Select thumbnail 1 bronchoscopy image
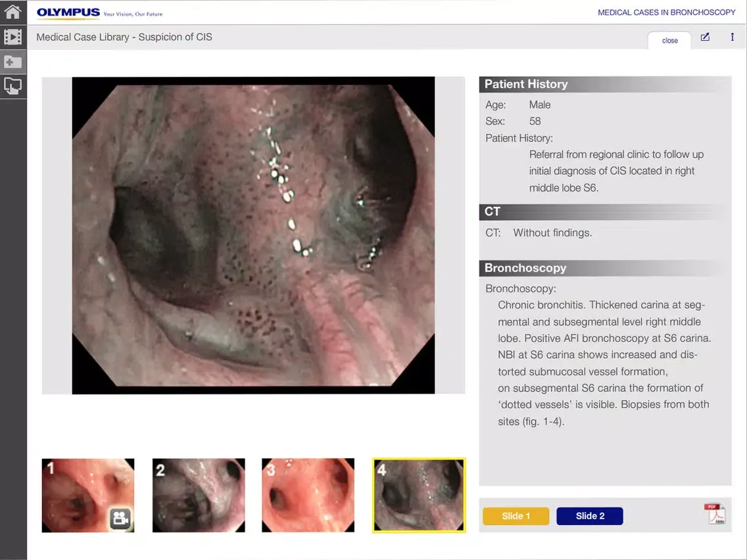Screen dimensions: 747x560 (x=88, y=495)
